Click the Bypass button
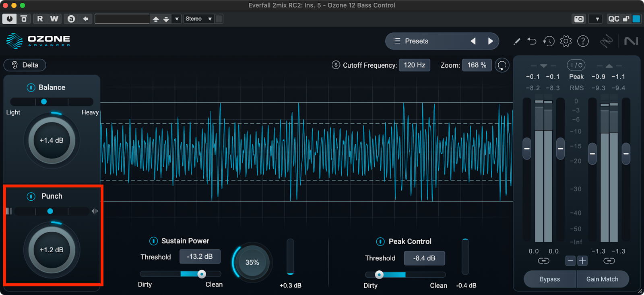The height and width of the screenshot is (295, 644). pyautogui.click(x=550, y=279)
